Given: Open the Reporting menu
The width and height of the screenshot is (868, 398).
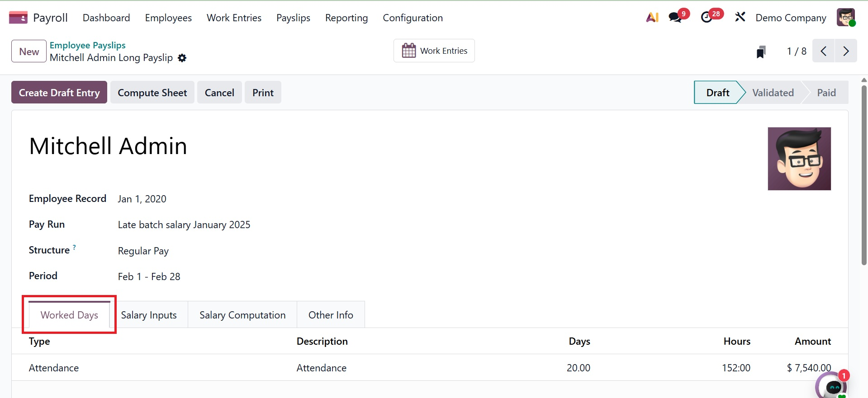Looking at the screenshot, I should [346, 18].
